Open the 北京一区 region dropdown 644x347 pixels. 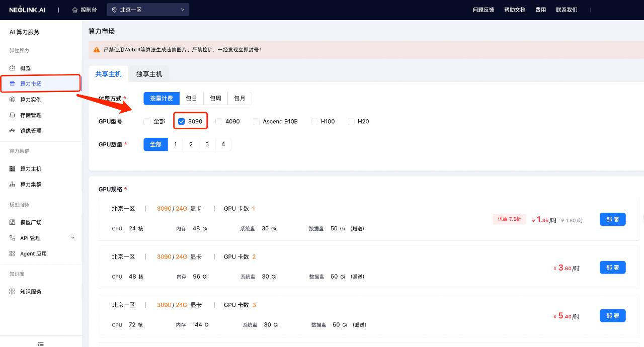(148, 10)
